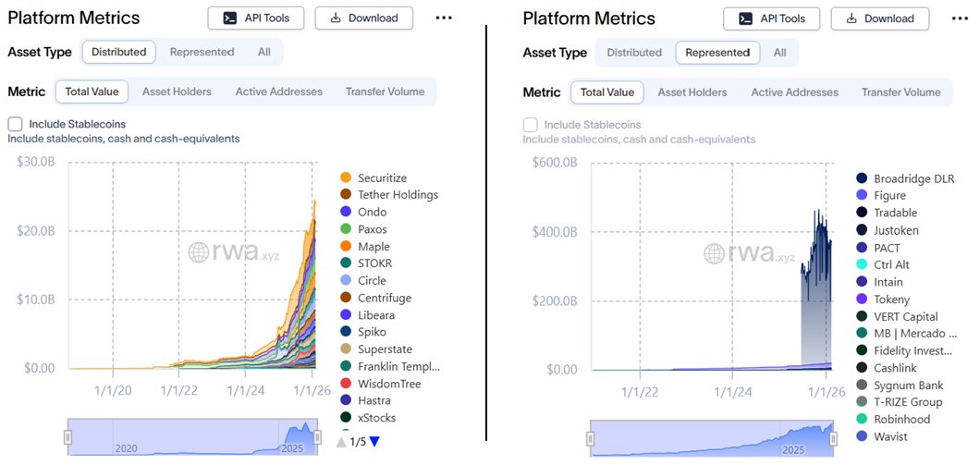
Task: Choose Transfer Volume metric in right panel
Action: coord(900,92)
